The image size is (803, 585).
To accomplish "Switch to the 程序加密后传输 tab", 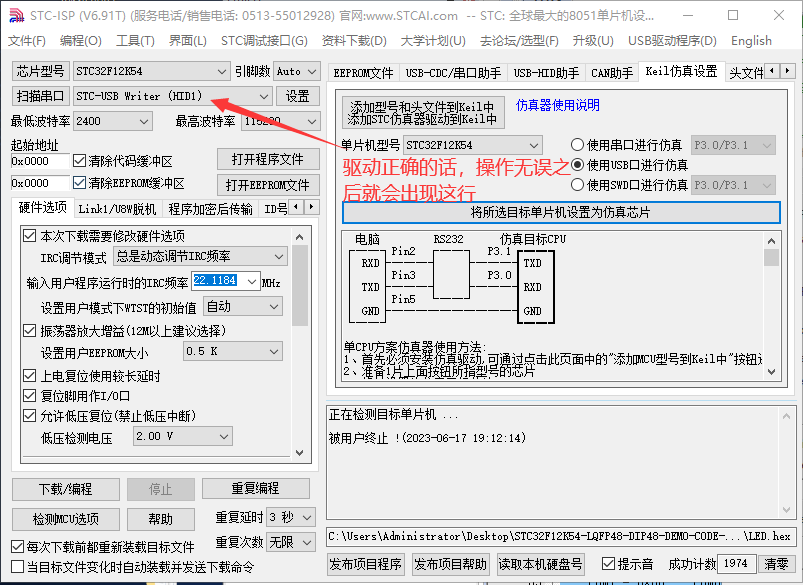I will pos(210,209).
